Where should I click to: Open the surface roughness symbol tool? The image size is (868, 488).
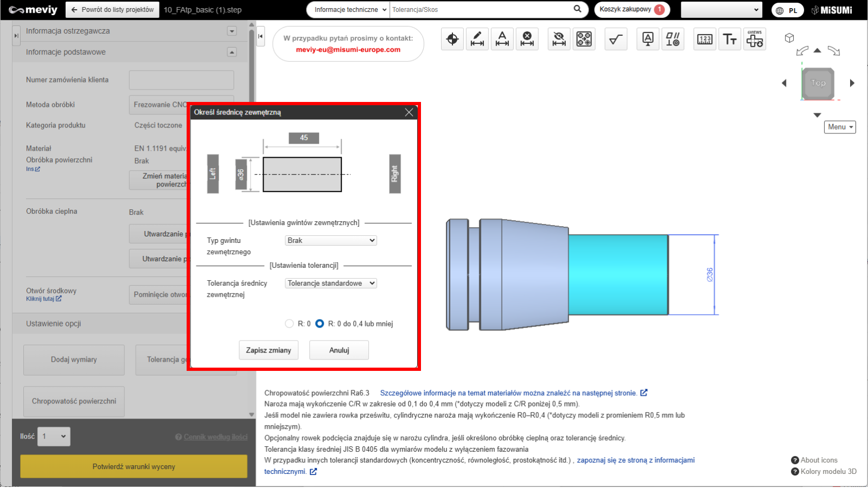[616, 39]
